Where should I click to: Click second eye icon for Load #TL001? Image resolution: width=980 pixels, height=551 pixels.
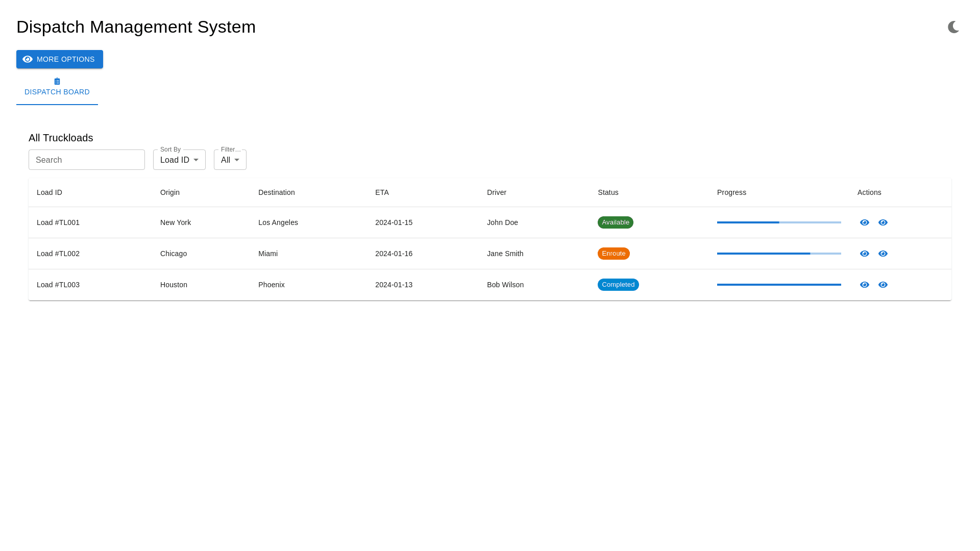point(883,222)
